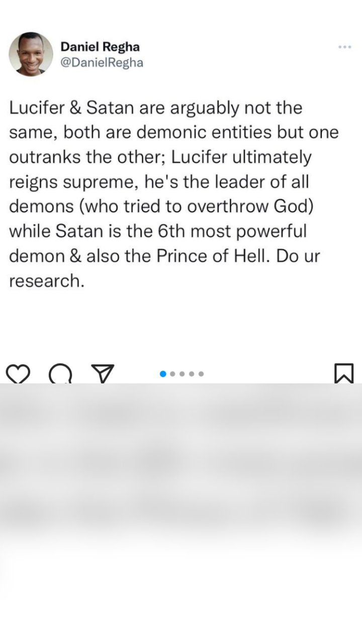Save the post with the bookmark icon
The image size is (362, 644).
click(x=344, y=373)
